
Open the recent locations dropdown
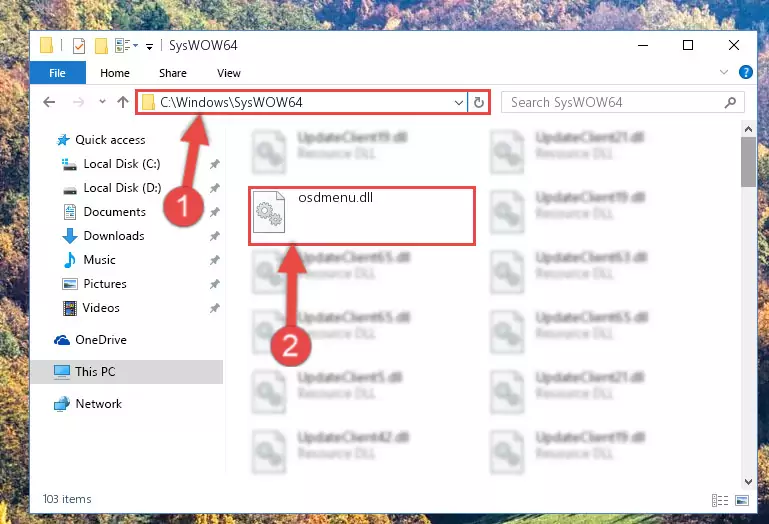pyautogui.click(x=102, y=102)
